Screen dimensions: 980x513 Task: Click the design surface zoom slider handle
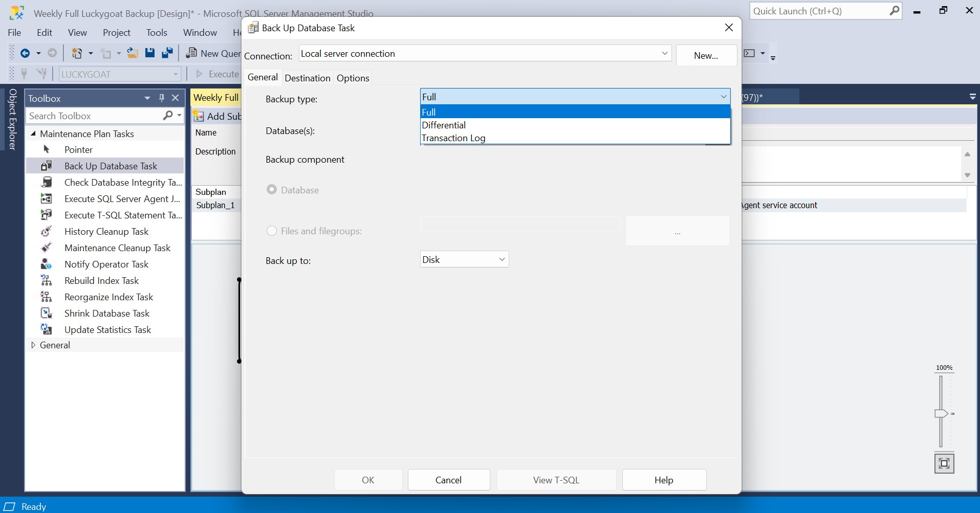(941, 413)
